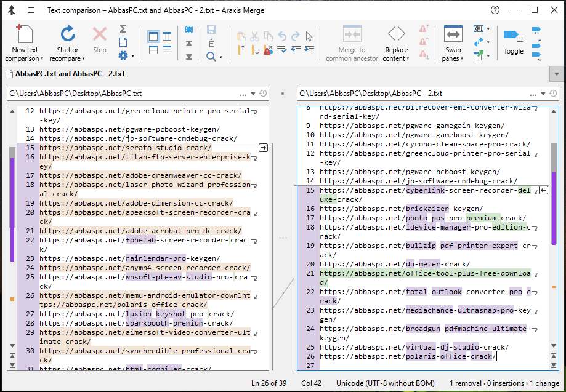The height and width of the screenshot is (392, 566).
Task: Click the increase indent right-arrow icon
Action: (309, 50)
